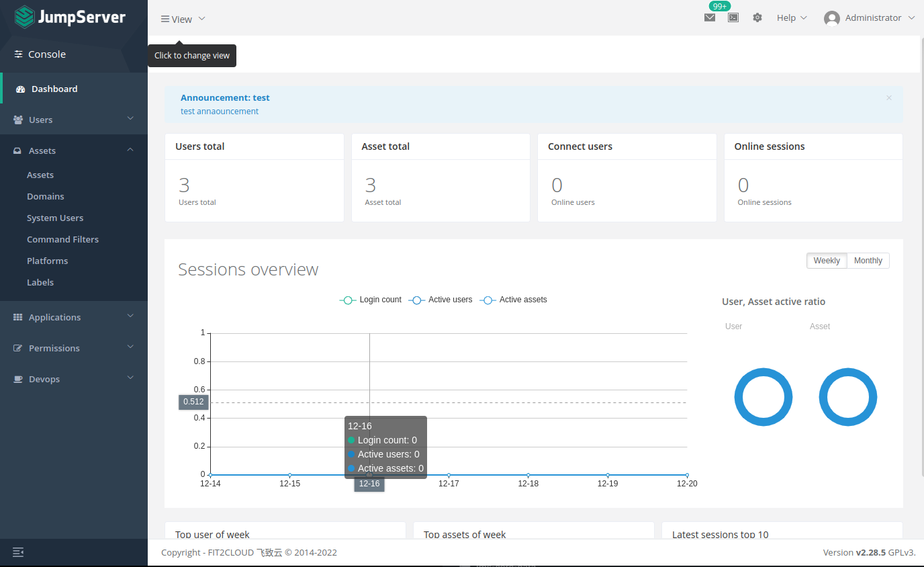Open the site messages envelope icon
This screenshot has height=567, width=924.
[710, 17]
